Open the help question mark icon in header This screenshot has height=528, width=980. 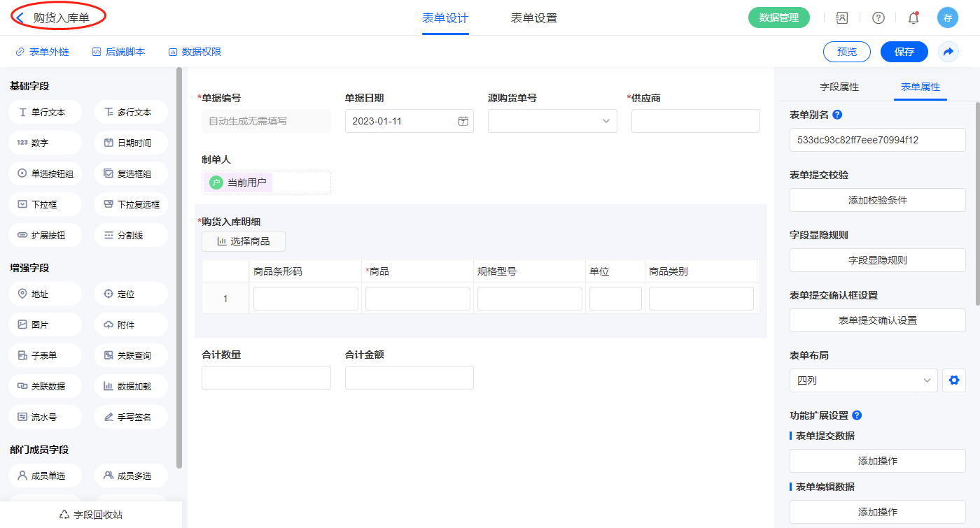point(878,18)
